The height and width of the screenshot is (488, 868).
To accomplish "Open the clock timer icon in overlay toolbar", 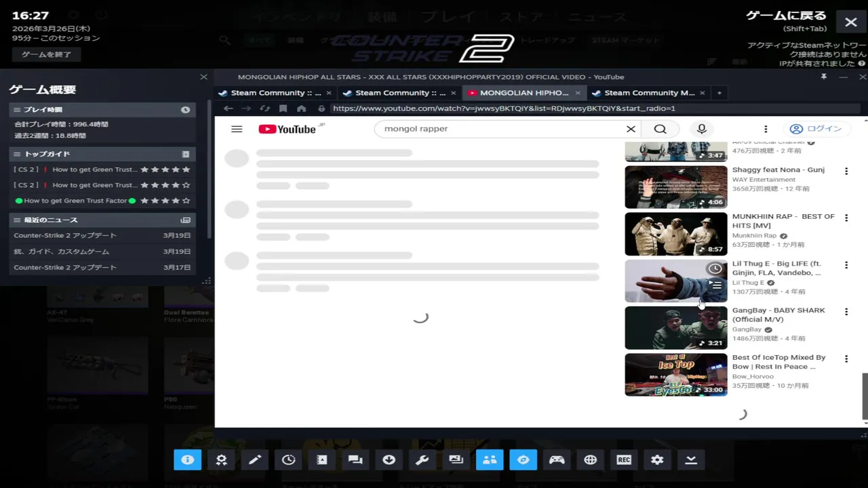I will tap(288, 460).
